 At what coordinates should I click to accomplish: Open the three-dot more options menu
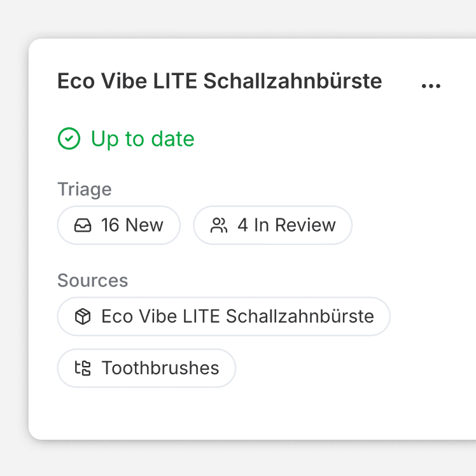431,85
